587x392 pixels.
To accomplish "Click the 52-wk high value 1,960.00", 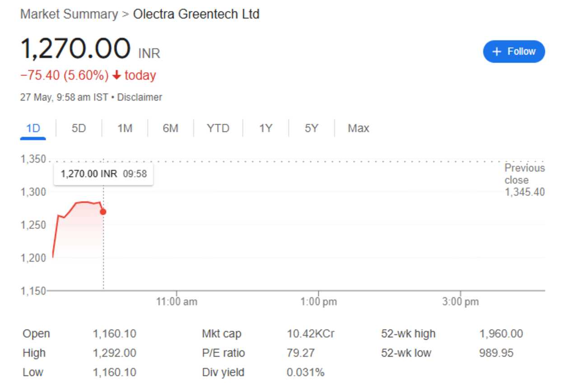I will click(502, 334).
